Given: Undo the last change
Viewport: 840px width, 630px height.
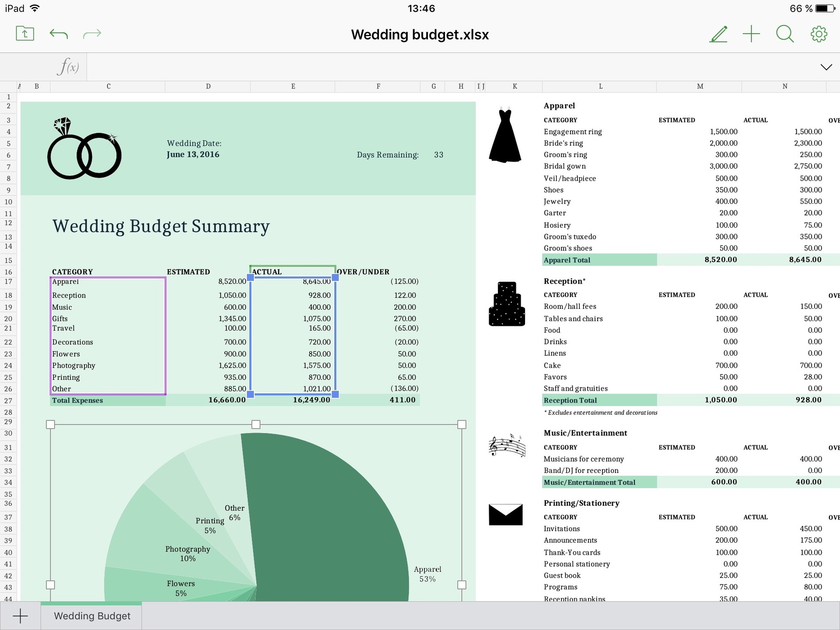Looking at the screenshot, I should tap(59, 33).
